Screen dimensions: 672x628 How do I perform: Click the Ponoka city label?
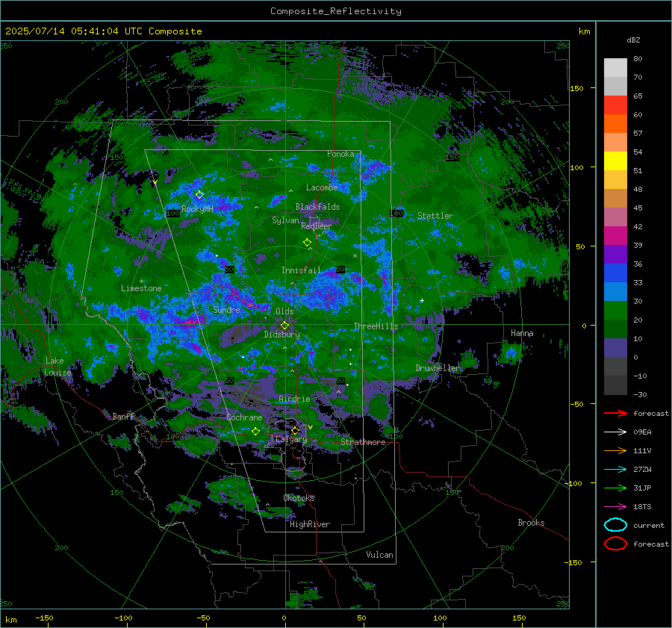(x=340, y=154)
